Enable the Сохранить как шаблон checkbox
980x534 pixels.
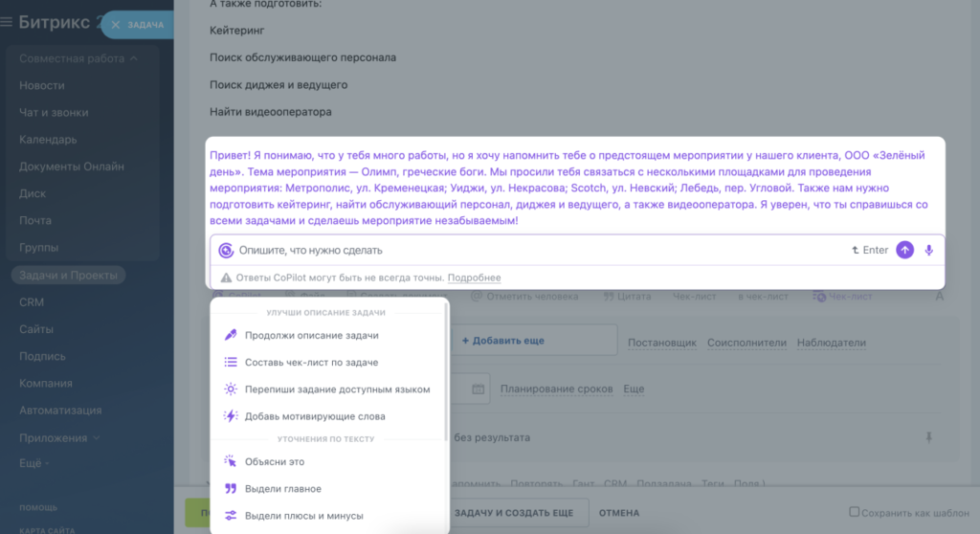pyautogui.click(x=854, y=512)
